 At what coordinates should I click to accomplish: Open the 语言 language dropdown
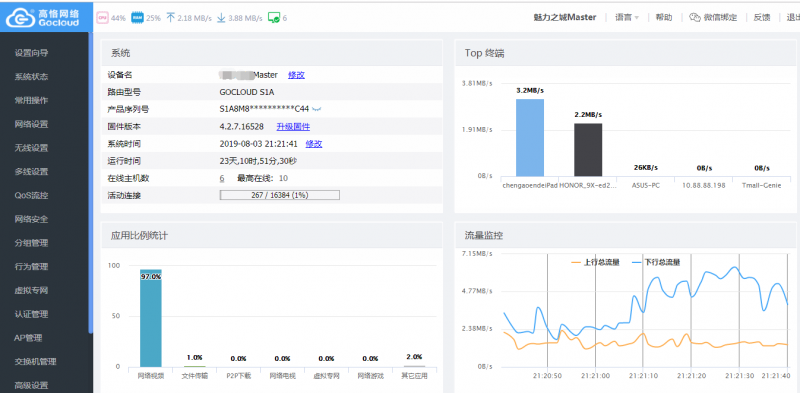[x=627, y=17]
